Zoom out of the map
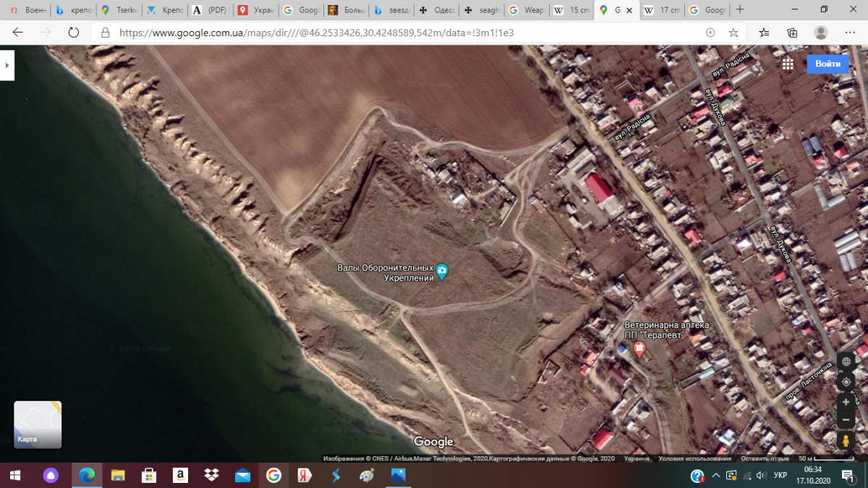The height and width of the screenshot is (488, 868). click(x=846, y=419)
